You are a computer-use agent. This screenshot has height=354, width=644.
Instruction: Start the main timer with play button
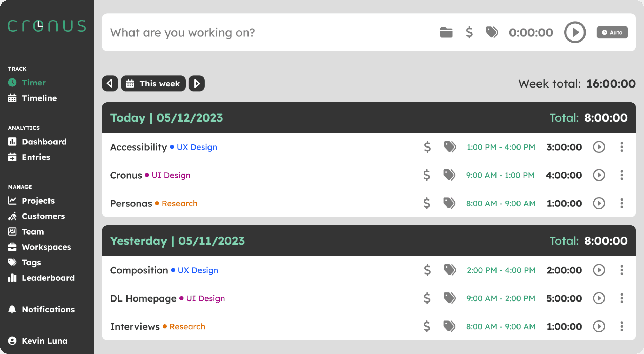coord(575,32)
